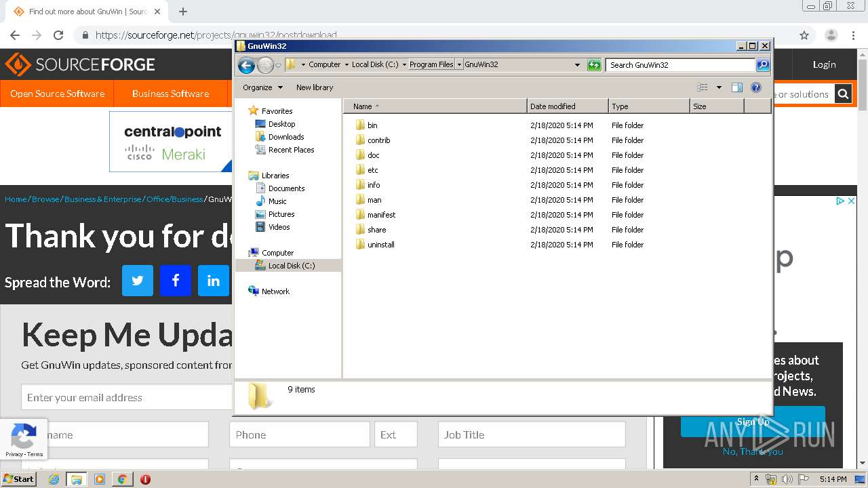Select the contrib folder icon

coord(360,140)
